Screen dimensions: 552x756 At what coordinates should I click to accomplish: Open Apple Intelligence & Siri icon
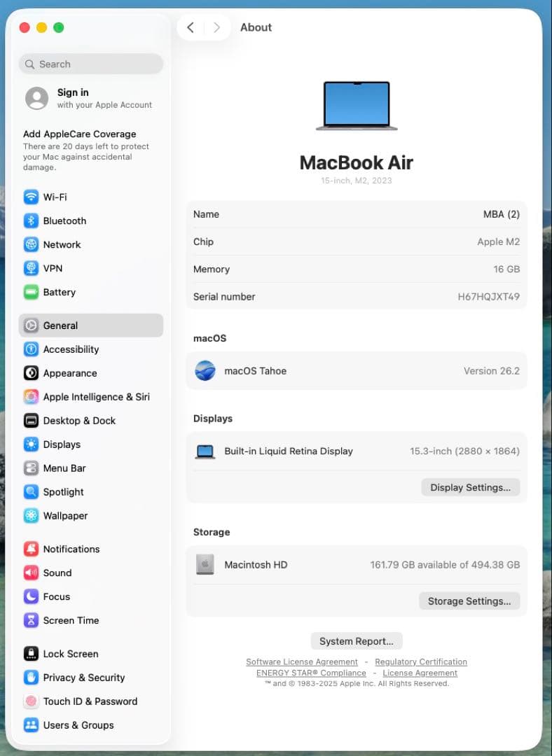[31, 397]
